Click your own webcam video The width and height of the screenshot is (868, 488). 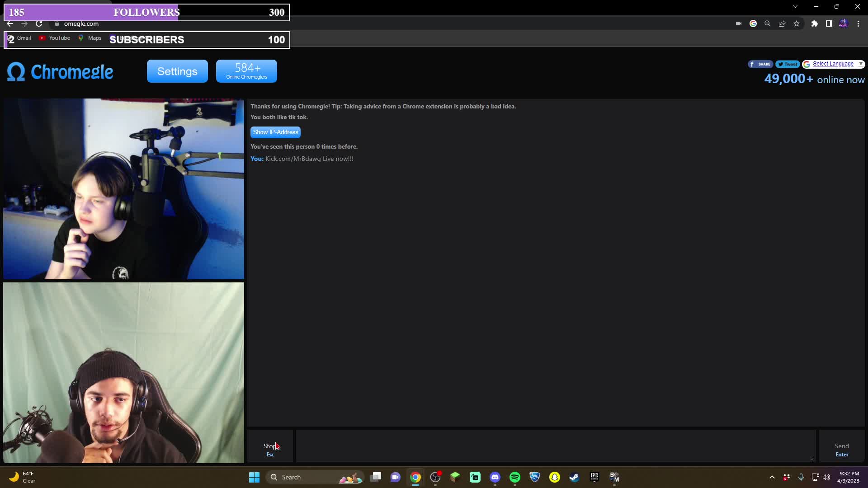pos(123,373)
